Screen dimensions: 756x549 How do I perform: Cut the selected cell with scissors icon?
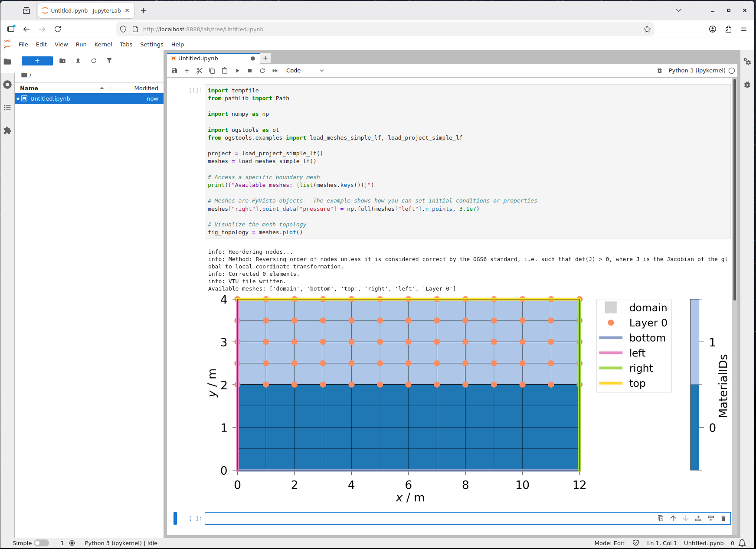(200, 71)
